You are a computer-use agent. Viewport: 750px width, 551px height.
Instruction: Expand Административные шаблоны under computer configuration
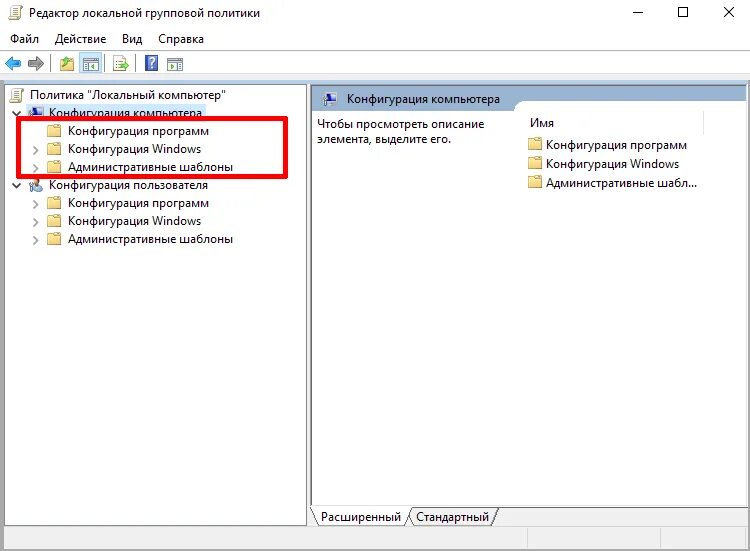(x=35, y=168)
